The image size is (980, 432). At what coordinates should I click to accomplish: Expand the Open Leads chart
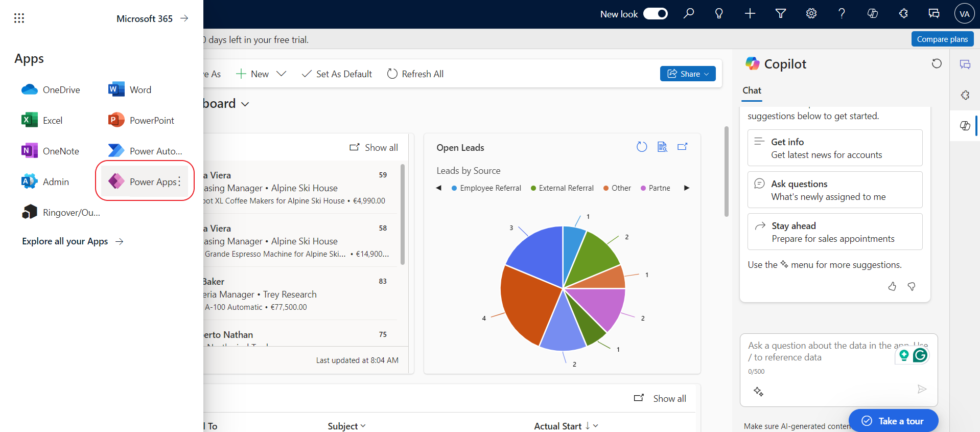click(683, 147)
